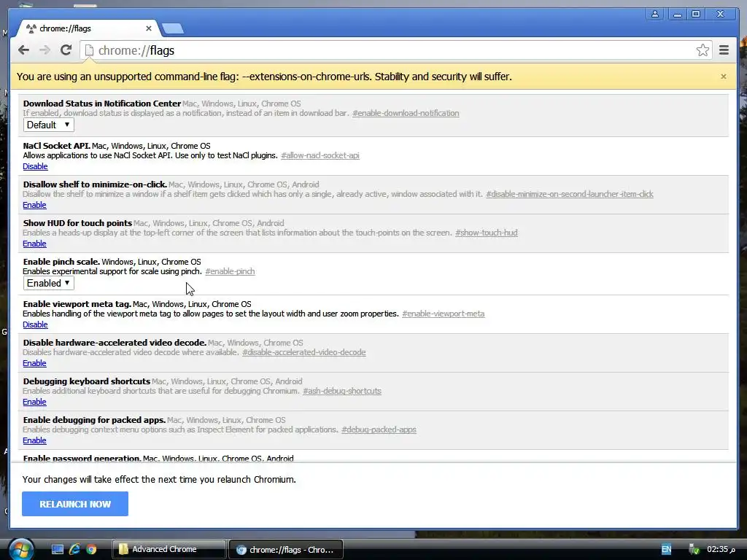The height and width of the screenshot is (560, 747).
Task: Open a new tab with the new-tab button
Action: 172,28
